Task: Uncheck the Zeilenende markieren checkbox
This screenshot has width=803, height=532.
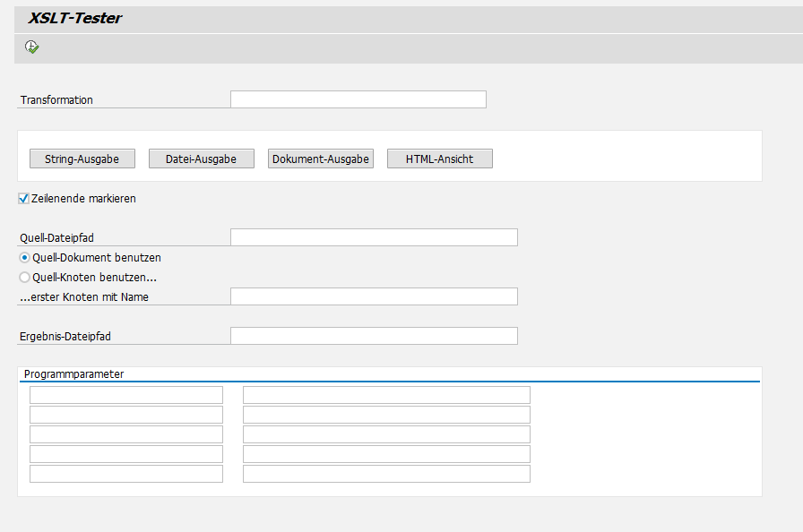Action: coord(24,199)
